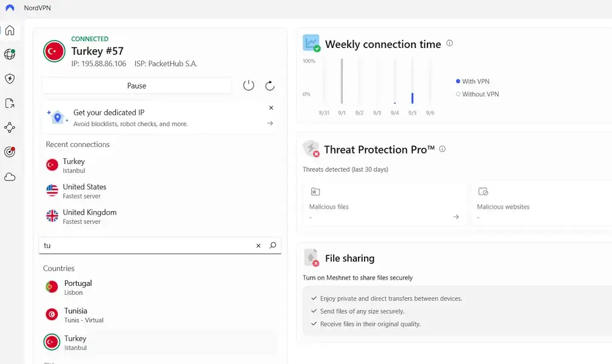
Task: Click the search magnifier icon
Action: 273,245
